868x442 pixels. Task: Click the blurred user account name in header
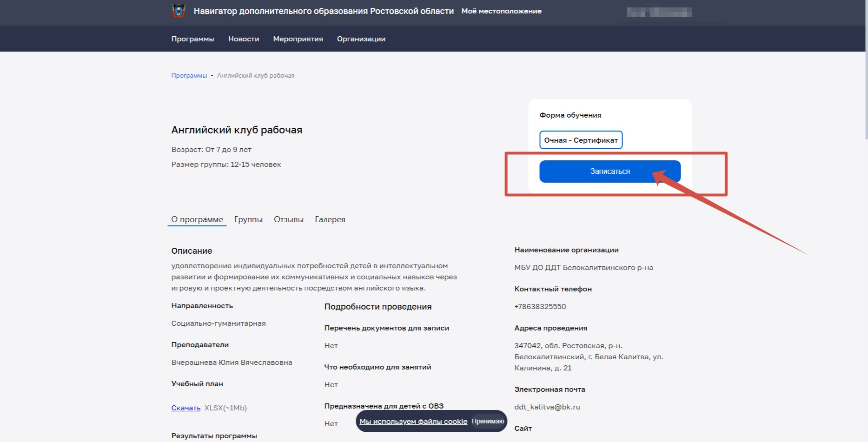658,12
